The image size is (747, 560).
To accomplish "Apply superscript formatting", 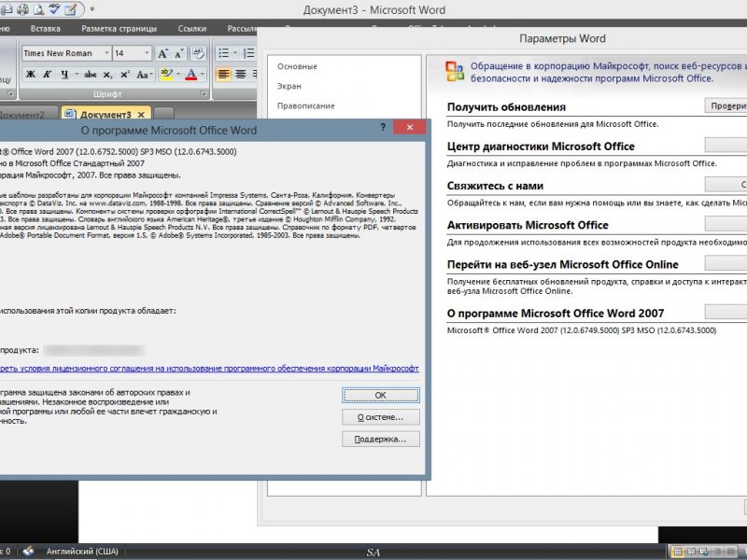I will (x=125, y=75).
